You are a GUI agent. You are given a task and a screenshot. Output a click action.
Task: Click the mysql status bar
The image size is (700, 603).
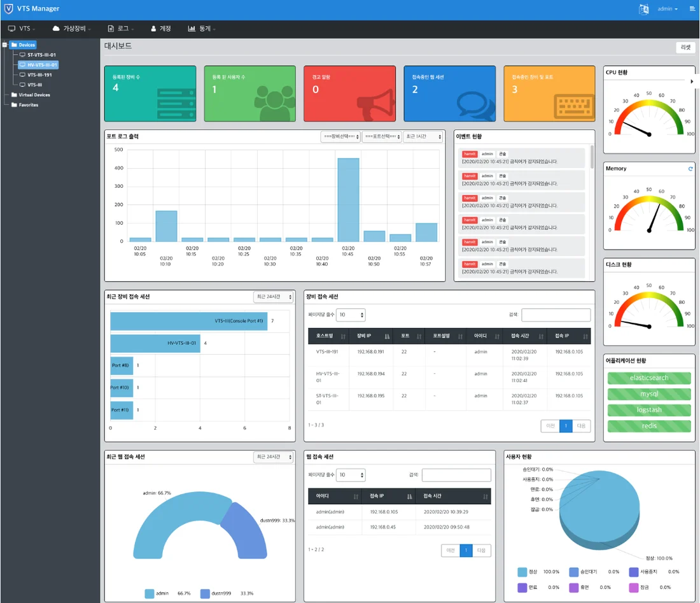point(649,394)
